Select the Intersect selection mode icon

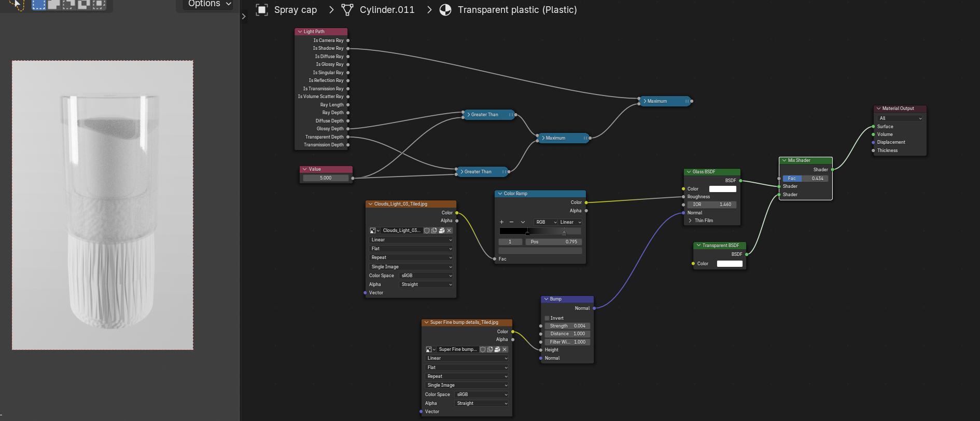click(x=99, y=4)
